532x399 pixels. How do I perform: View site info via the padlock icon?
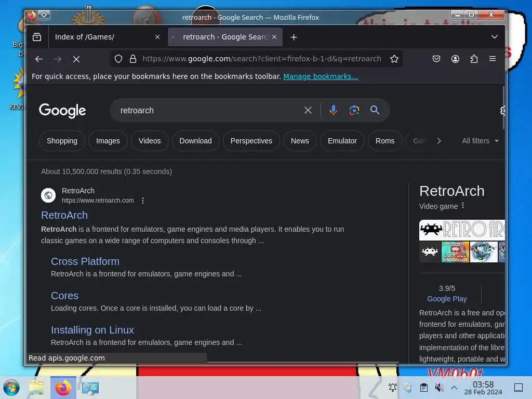[x=133, y=59]
